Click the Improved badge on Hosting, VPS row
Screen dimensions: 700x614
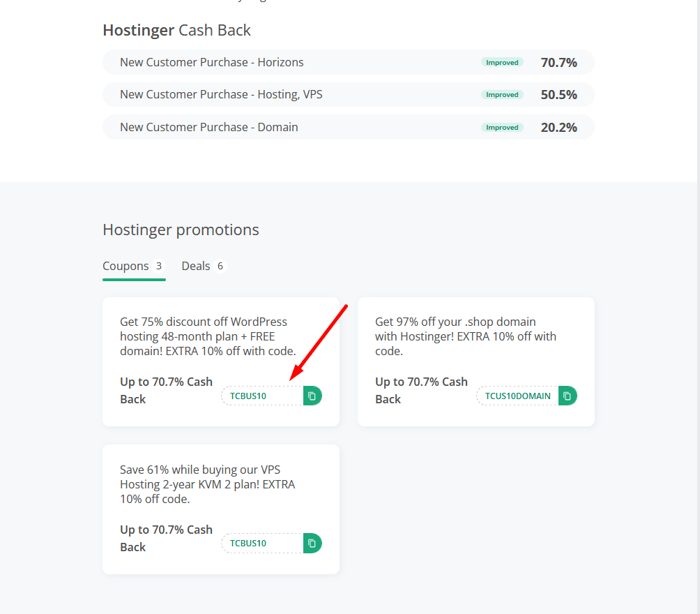[502, 94]
